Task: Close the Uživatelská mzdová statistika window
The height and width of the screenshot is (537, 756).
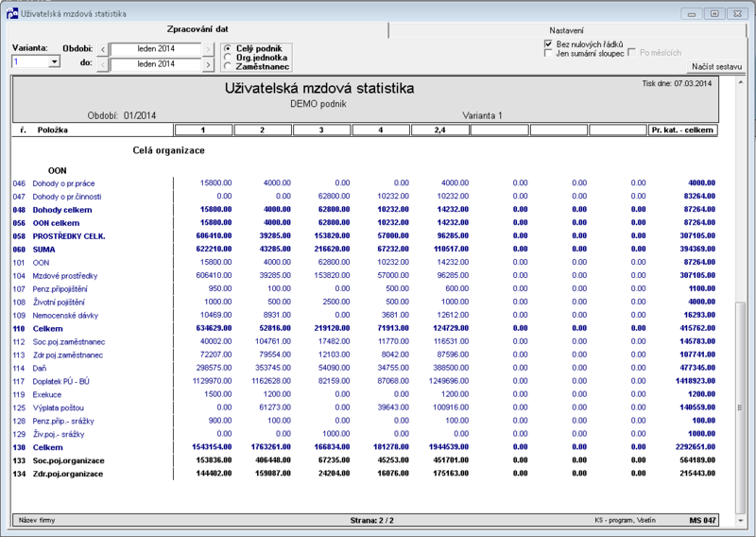Action: (738, 14)
